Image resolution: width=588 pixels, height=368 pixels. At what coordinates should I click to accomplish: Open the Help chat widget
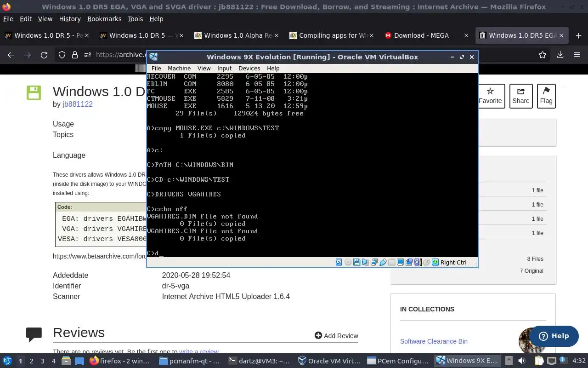coord(554,336)
